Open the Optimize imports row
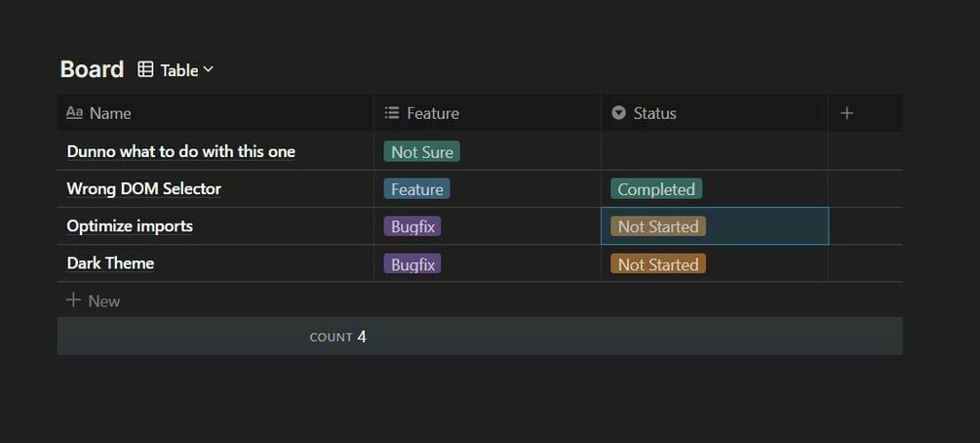This screenshot has height=443, width=980. pos(130,226)
